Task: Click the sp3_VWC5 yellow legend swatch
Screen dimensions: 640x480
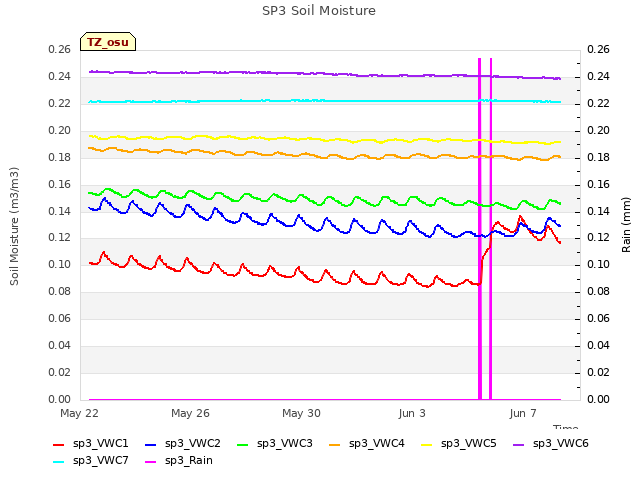Action: pos(427,444)
